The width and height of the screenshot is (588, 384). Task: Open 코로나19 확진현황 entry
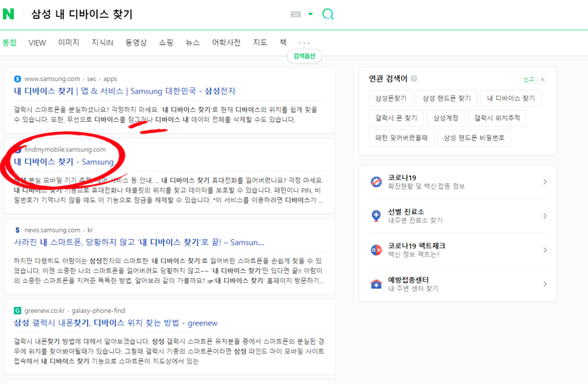tap(458, 182)
